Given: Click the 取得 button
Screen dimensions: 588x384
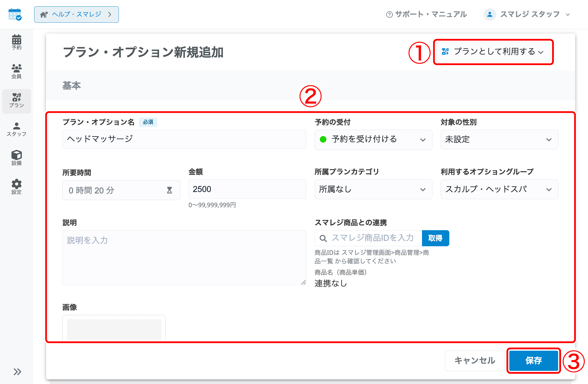Looking at the screenshot, I should [x=435, y=238].
